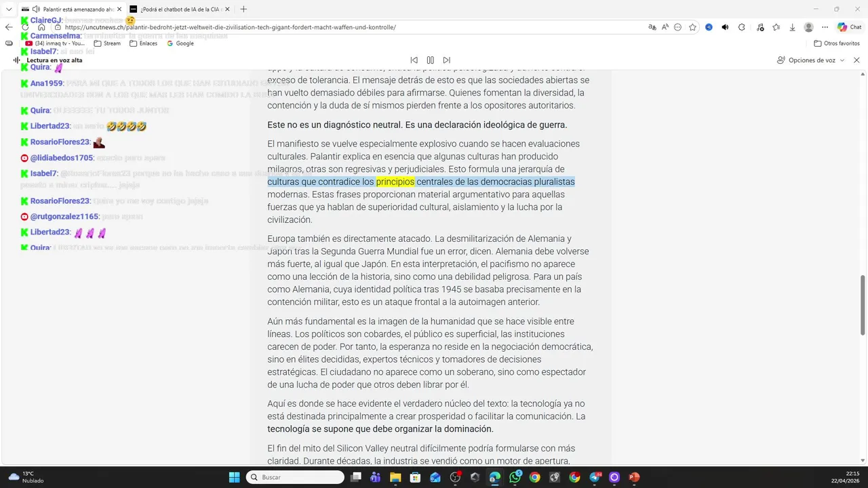Toggle the read aloud address bar icon
The height and width of the screenshot is (488, 868).
[x=665, y=27]
